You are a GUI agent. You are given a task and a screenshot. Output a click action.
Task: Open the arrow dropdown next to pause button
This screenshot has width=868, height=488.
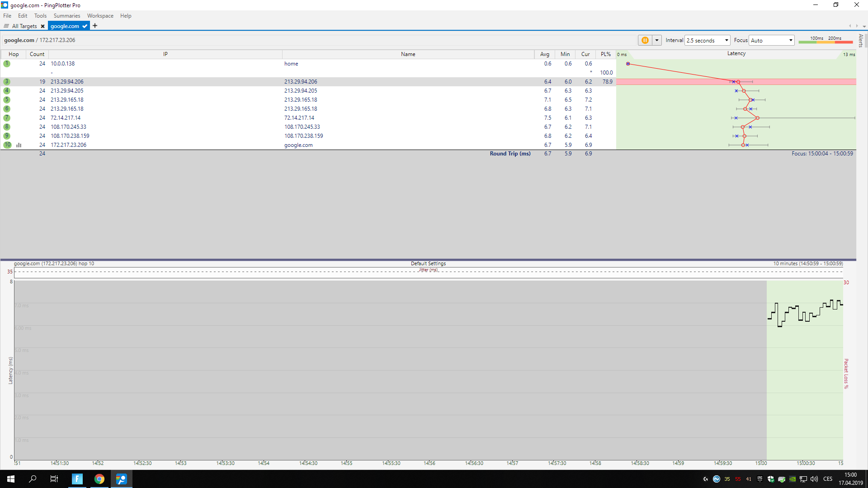click(657, 40)
